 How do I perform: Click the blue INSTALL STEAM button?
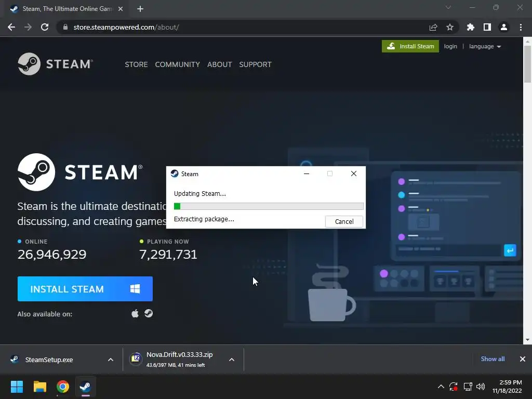(x=85, y=289)
